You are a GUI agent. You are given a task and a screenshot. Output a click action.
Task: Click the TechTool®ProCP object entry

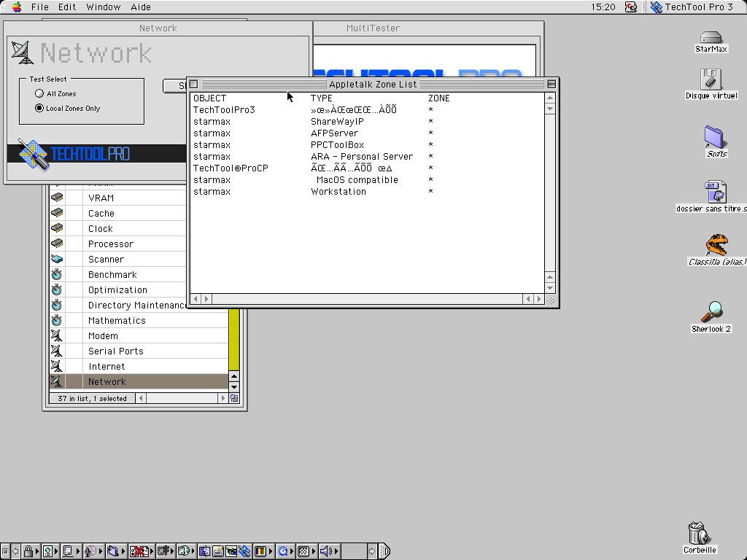[231, 168]
